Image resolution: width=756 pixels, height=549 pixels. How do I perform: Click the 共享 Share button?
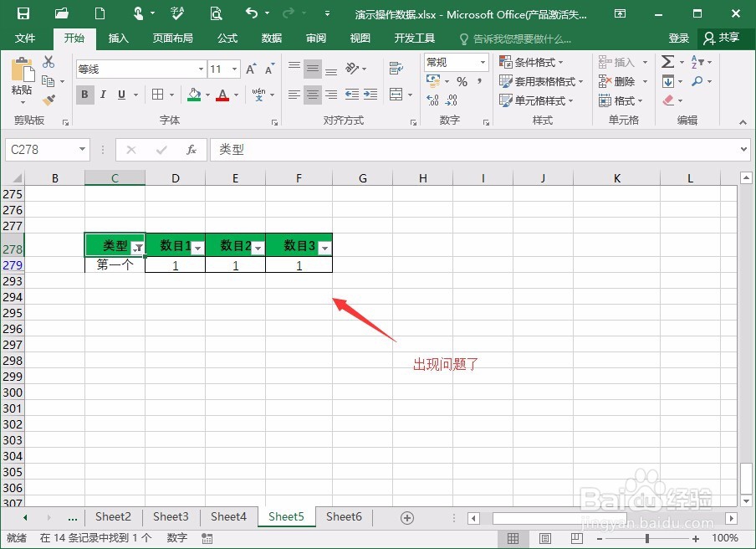(x=722, y=38)
